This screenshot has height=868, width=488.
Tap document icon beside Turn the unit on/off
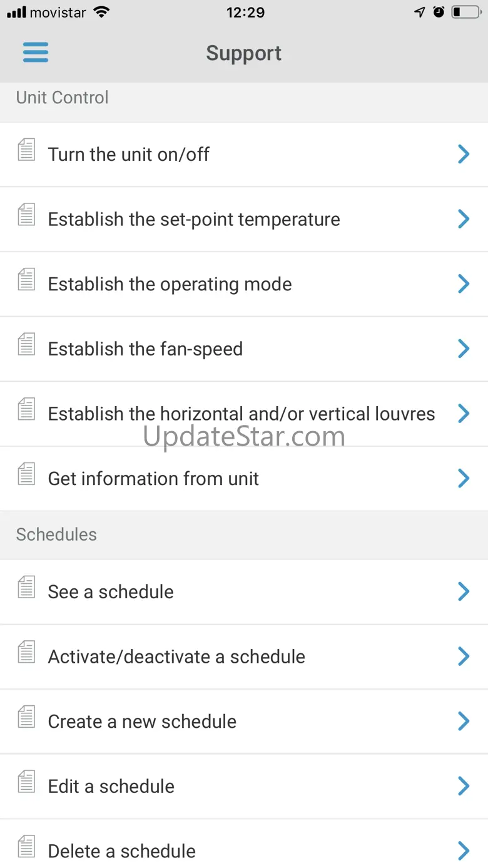click(x=26, y=150)
